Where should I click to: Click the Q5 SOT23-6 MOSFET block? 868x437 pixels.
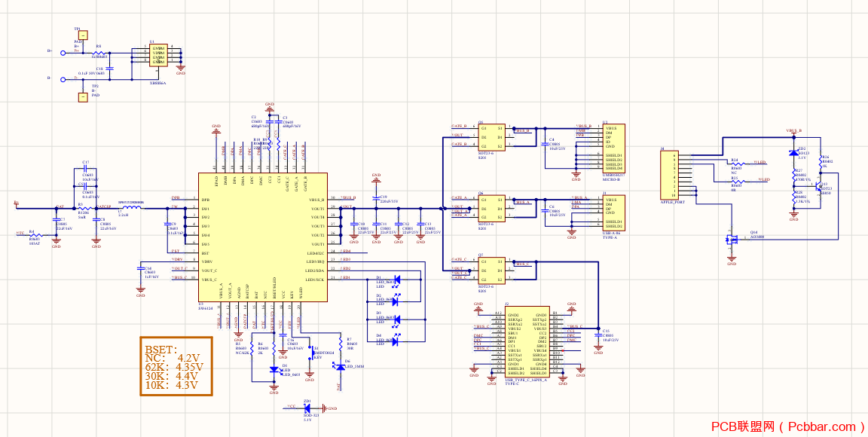pyautogui.click(x=491, y=137)
